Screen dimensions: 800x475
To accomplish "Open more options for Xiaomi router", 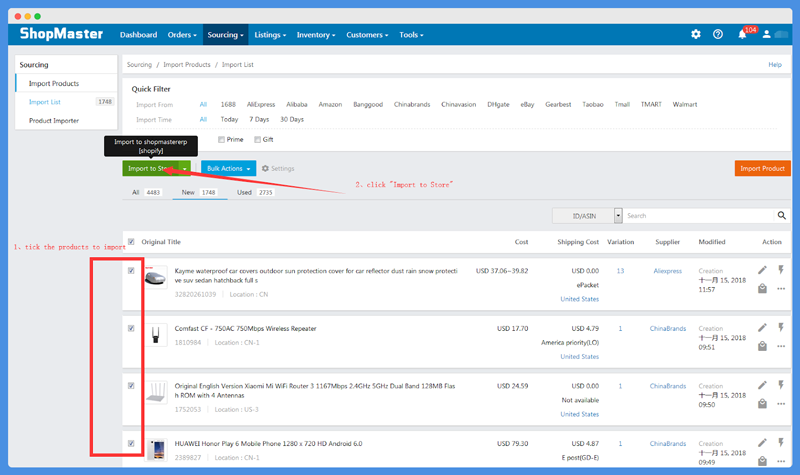I will point(781,404).
